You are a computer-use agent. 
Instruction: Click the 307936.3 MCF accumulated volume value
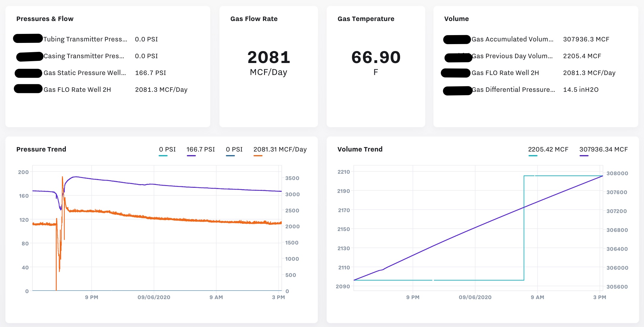tap(586, 39)
